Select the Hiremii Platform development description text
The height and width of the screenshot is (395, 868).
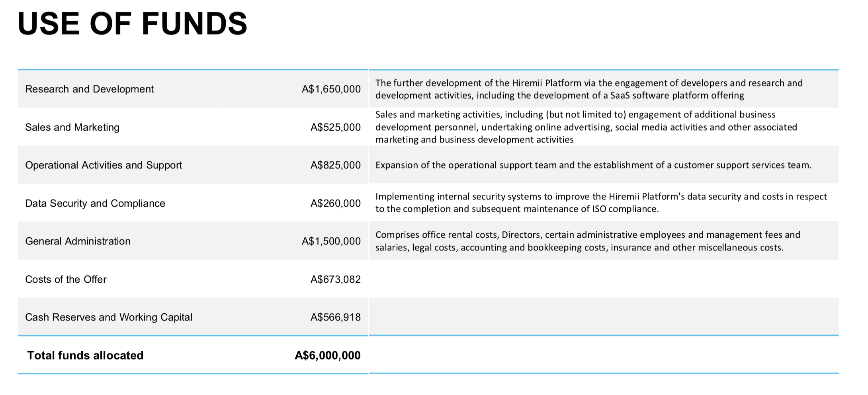[588, 89]
